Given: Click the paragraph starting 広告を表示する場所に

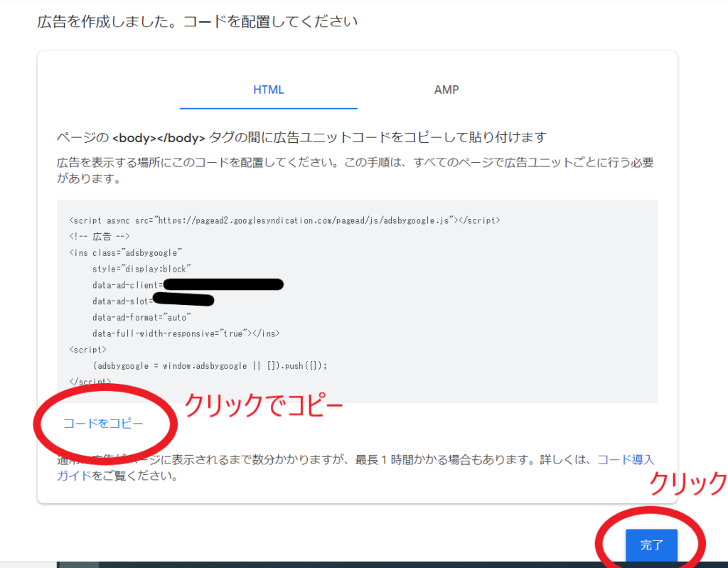Looking at the screenshot, I should [x=355, y=170].
